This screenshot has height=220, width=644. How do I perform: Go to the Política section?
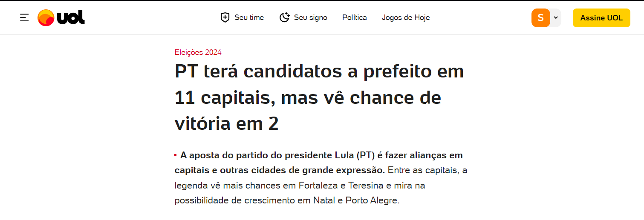(354, 18)
